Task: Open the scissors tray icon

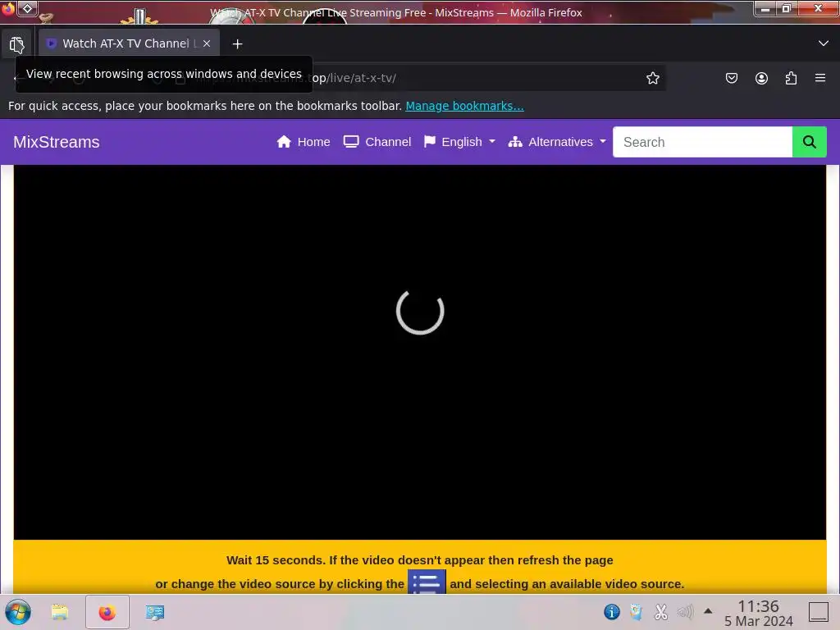Action: [x=661, y=612]
